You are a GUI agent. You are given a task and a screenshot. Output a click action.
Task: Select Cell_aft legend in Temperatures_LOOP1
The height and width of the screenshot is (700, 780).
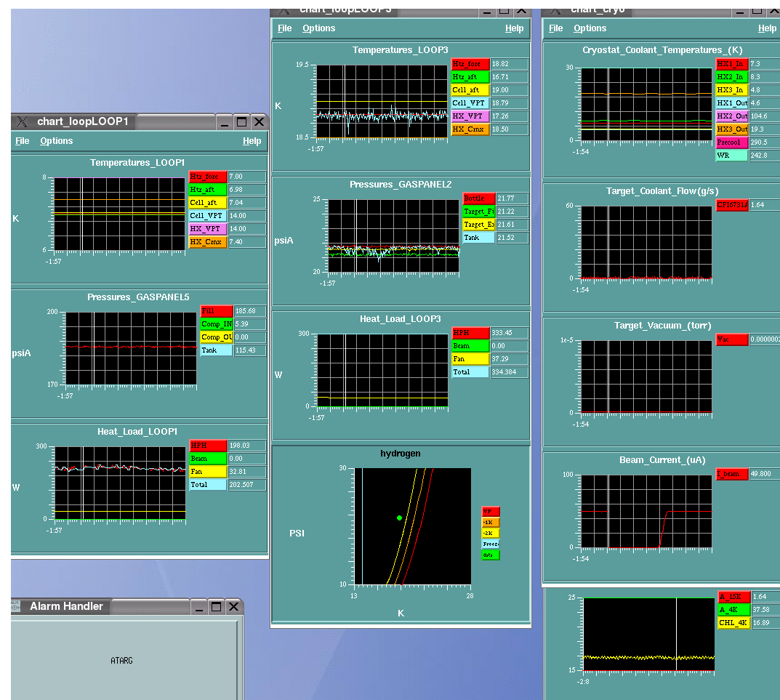208,203
